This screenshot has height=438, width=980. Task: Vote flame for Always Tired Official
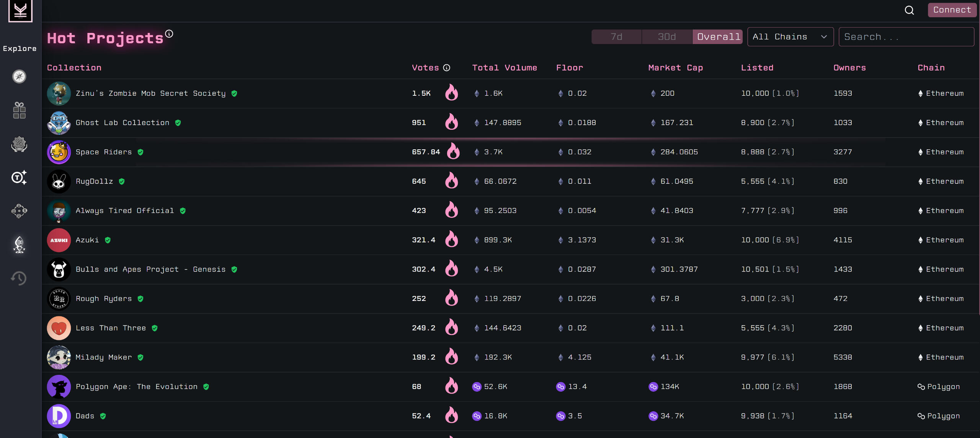[x=452, y=210]
